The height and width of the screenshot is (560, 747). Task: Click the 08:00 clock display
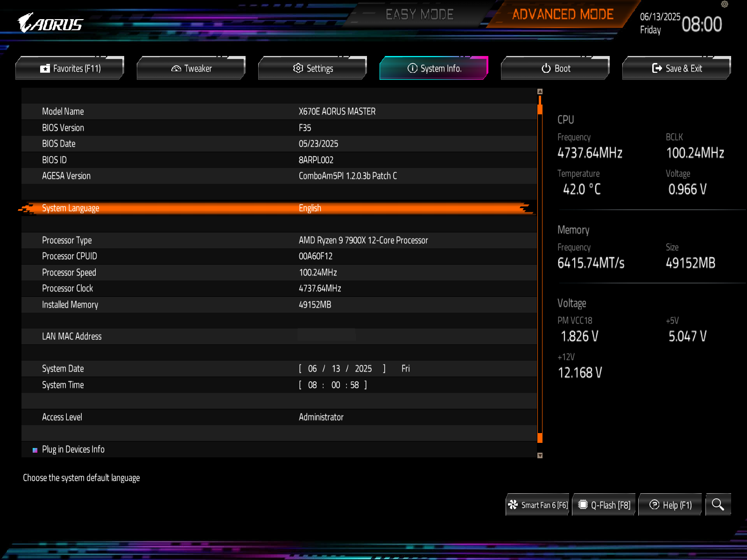coord(702,24)
